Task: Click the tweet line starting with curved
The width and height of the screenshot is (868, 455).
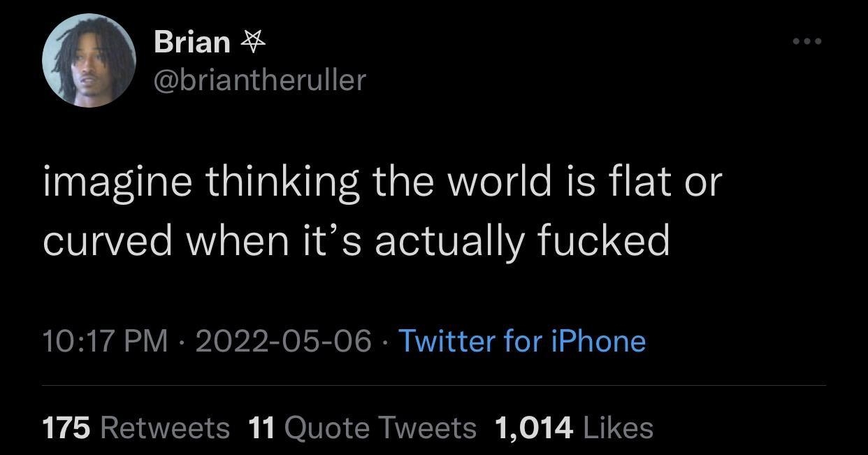Action: click(x=356, y=240)
